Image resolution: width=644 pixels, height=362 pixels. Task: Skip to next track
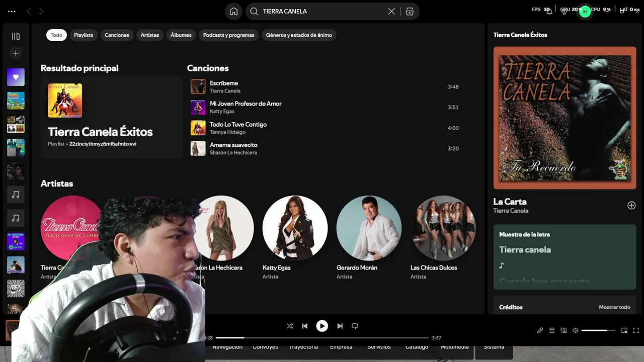click(340, 326)
